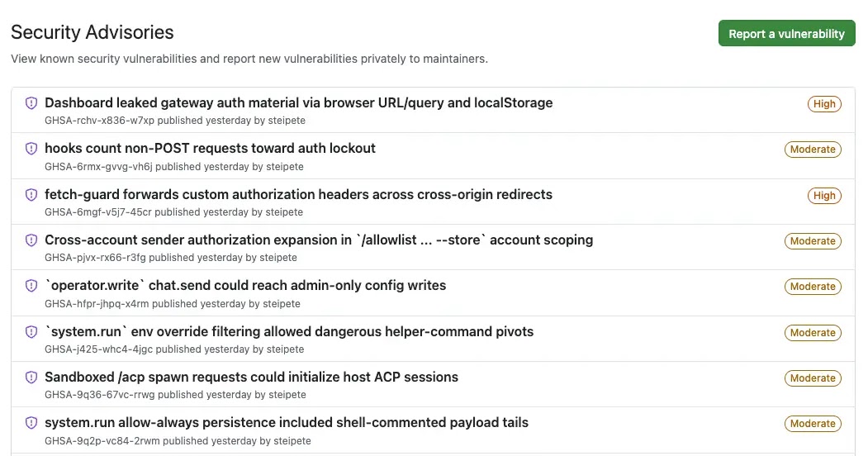
Task: Open hooks count non-POST requests advisory
Action: 210,149
